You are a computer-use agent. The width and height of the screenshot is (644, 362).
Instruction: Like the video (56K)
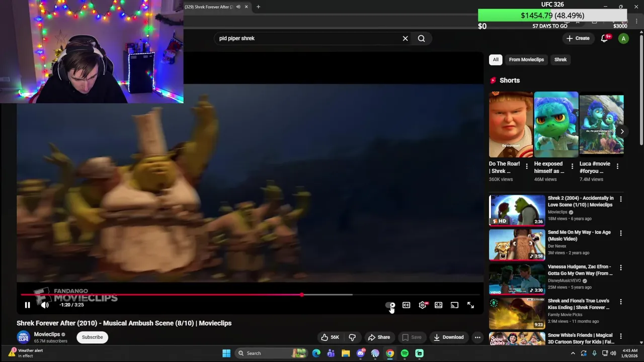tap(330, 337)
